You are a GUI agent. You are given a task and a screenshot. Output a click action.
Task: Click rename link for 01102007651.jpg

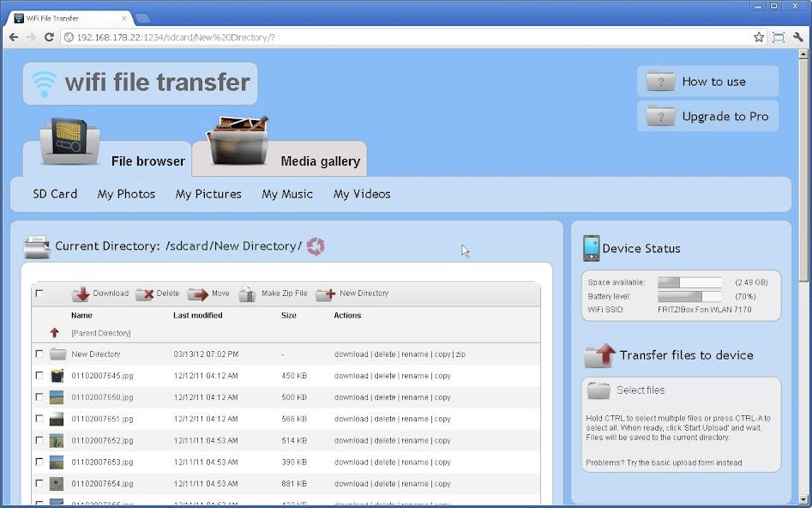[415, 419]
